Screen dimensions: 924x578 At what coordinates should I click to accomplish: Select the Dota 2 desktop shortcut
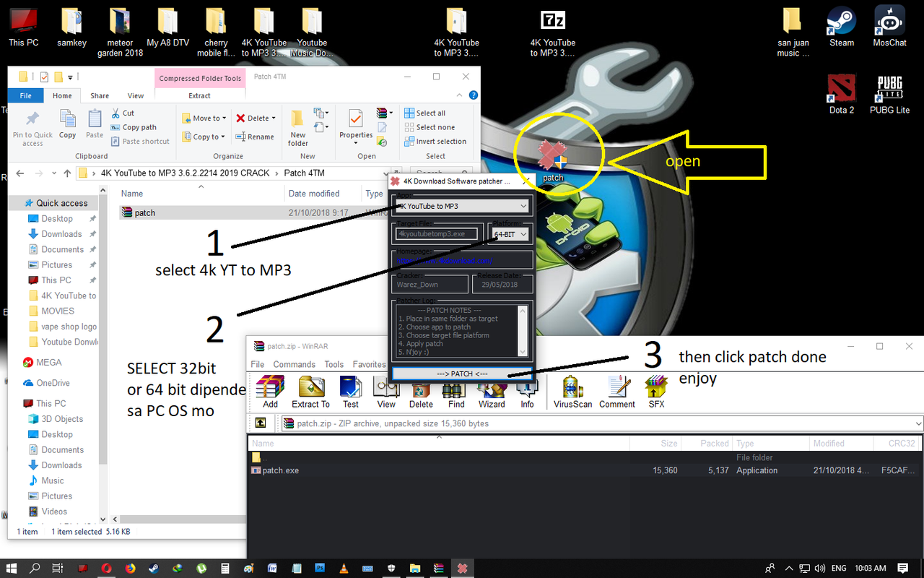pos(842,94)
